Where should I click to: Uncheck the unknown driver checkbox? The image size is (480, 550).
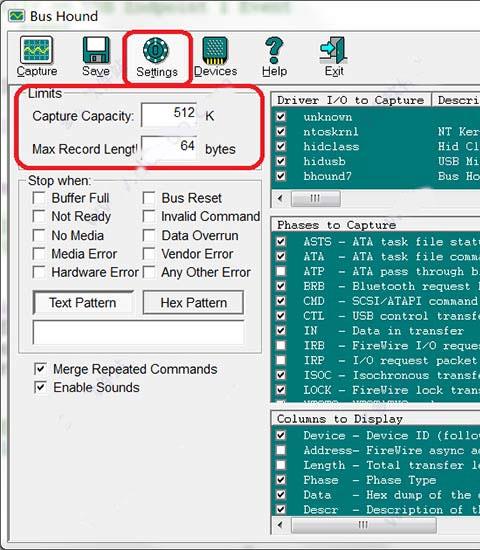click(x=281, y=116)
